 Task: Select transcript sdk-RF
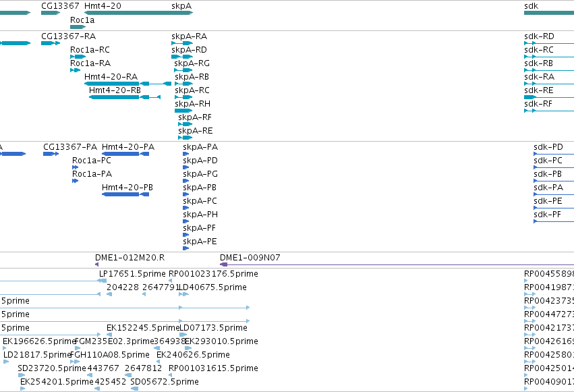pyautogui.click(x=538, y=104)
